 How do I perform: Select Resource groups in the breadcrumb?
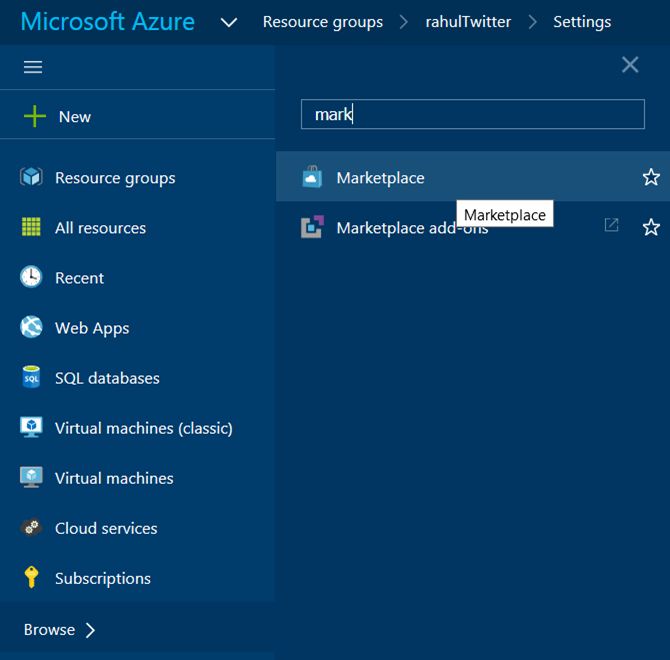322,22
